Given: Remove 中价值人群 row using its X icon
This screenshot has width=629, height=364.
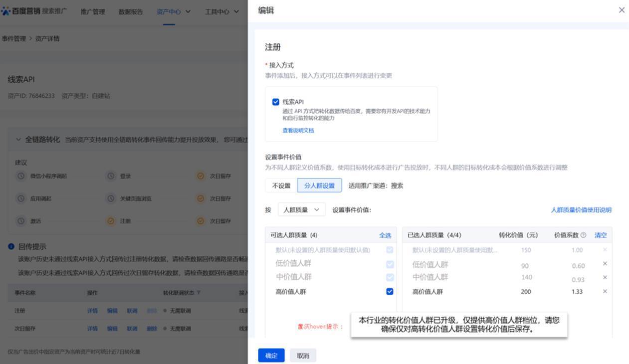Looking at the screenshot, I should click(x=605, y=277).
